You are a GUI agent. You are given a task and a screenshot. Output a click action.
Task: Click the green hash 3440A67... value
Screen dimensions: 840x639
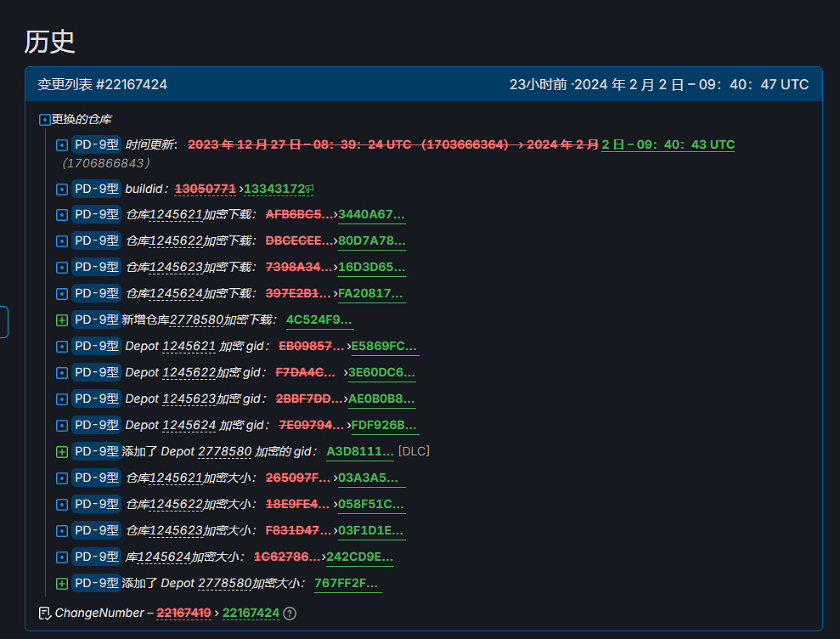tap(371, 215)
